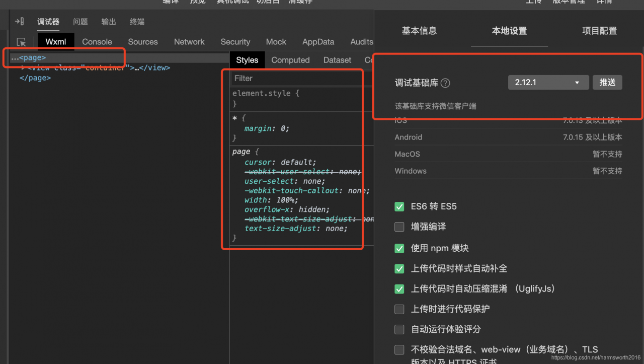This screenshot has height=364, width=644.
Task: Expand the view container node
Action: click(x=23, y=67)
